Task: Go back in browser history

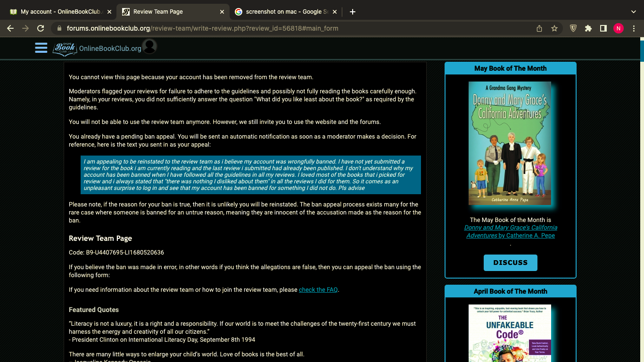Action: click(x=10, y=28)
